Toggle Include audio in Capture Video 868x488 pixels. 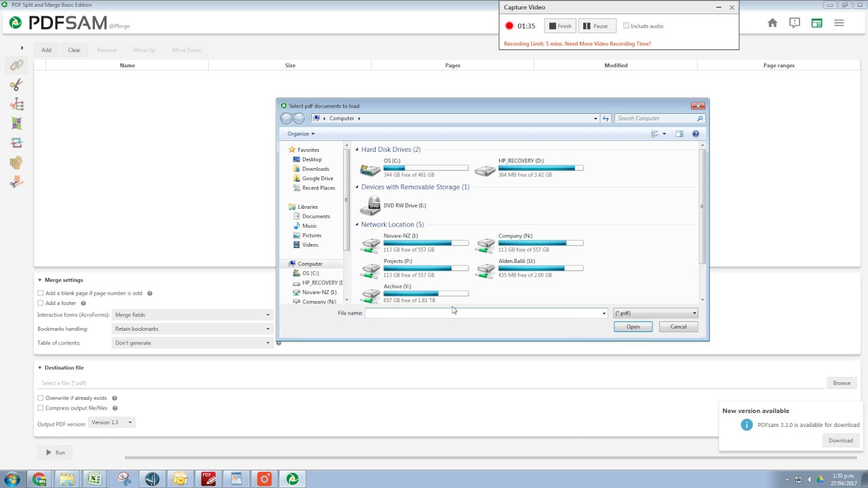tap(626, 26)
